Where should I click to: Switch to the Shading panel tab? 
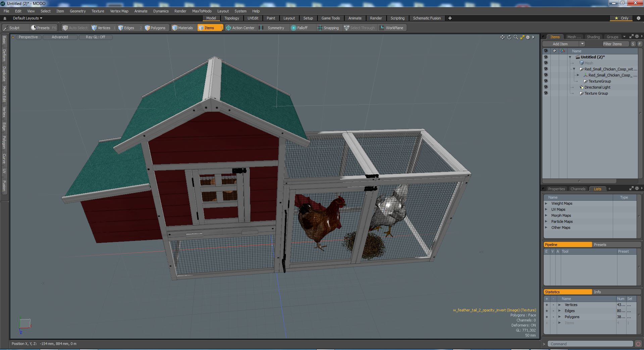pyautogui.click(x=593, y=37)
